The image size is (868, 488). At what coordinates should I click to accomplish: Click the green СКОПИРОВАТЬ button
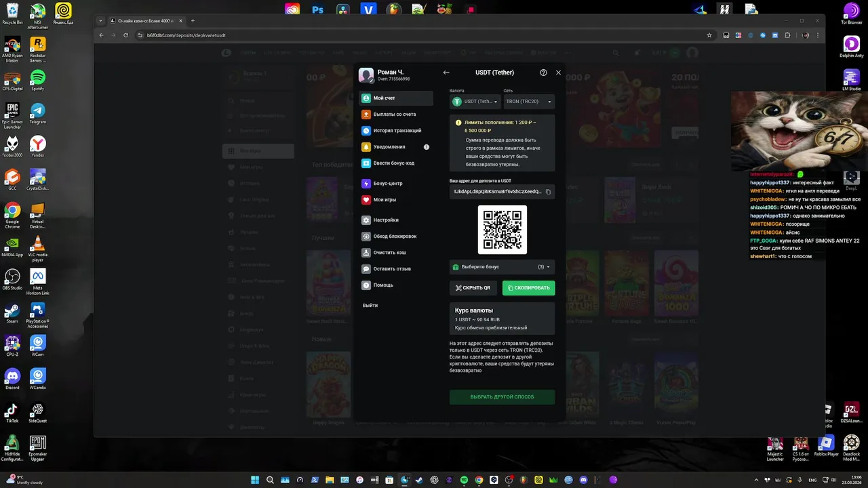click(528, 288)
